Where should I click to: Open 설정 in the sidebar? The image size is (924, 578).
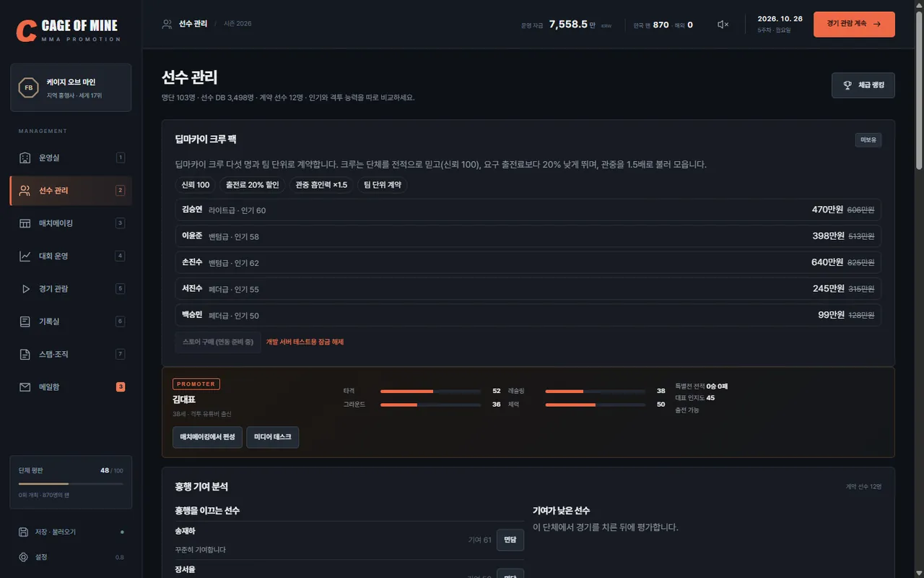71,557
